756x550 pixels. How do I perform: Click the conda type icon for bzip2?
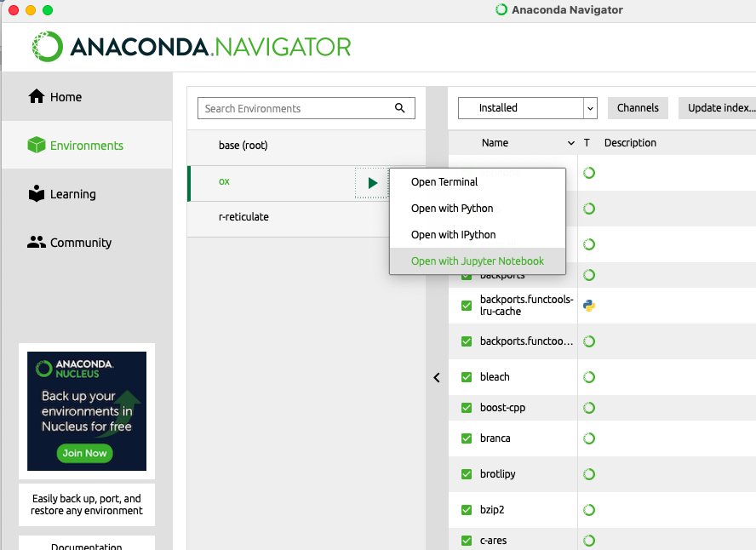pyautogui.click(x=588, y=510)
